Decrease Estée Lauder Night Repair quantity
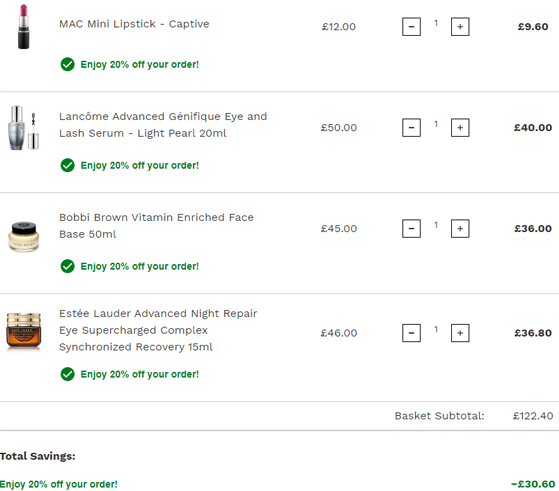Screen dimensions: 559x491 click(x=411, y=333)
